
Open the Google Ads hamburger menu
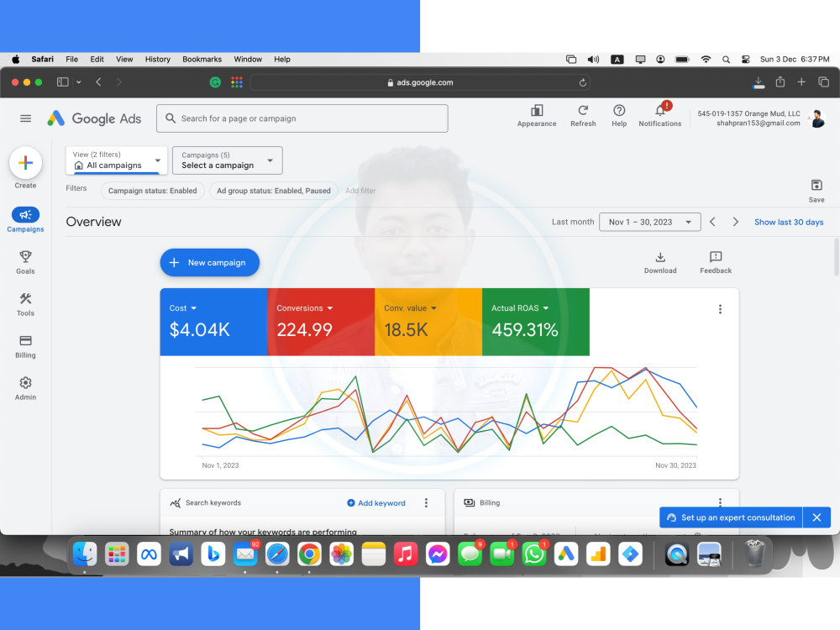tap(25, 118)
